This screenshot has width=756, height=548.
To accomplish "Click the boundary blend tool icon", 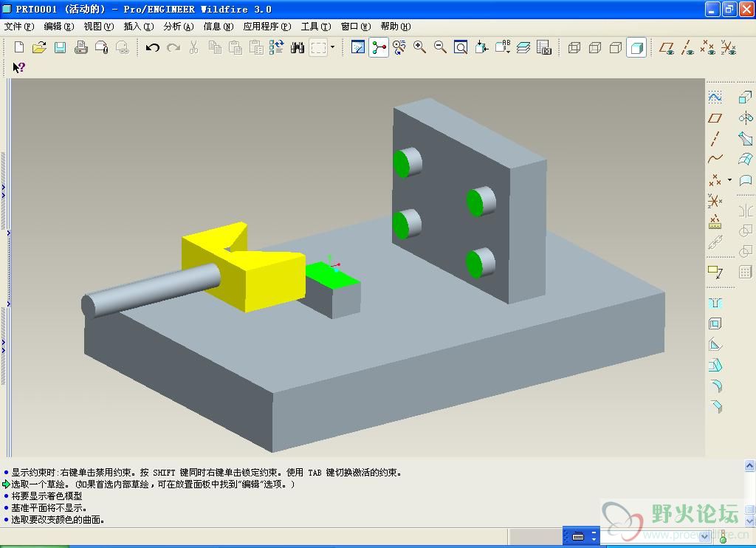I will coord(746,160).
